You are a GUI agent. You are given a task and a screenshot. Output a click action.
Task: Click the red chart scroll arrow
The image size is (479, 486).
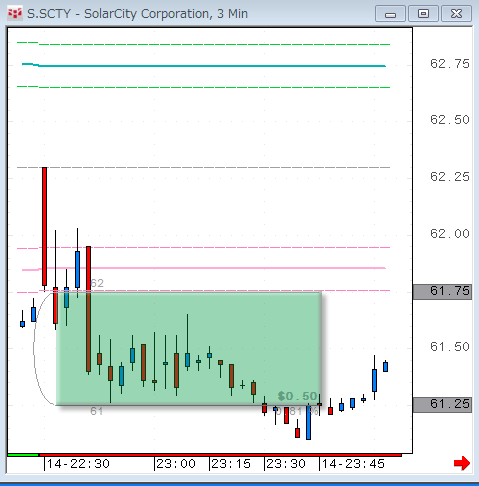(462, 463)
